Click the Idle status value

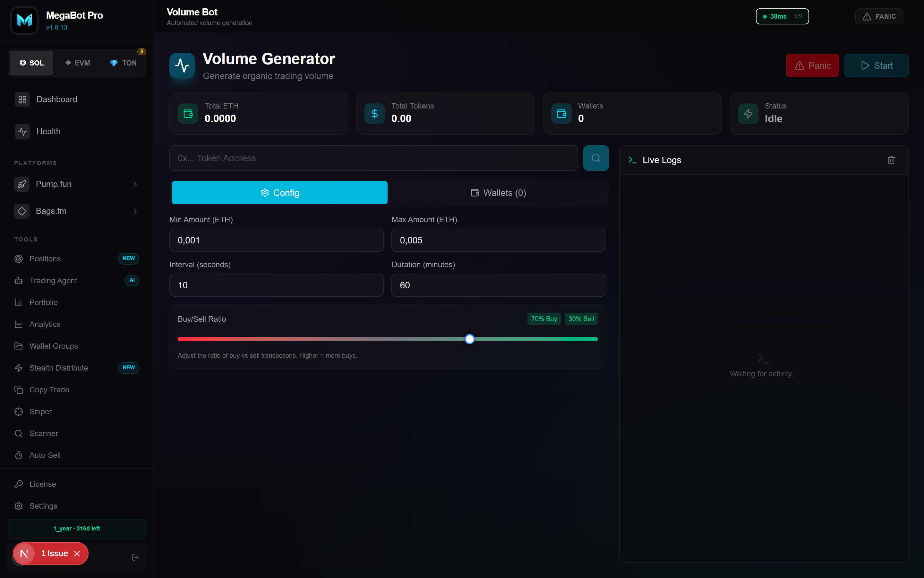[x=773, y=118]
